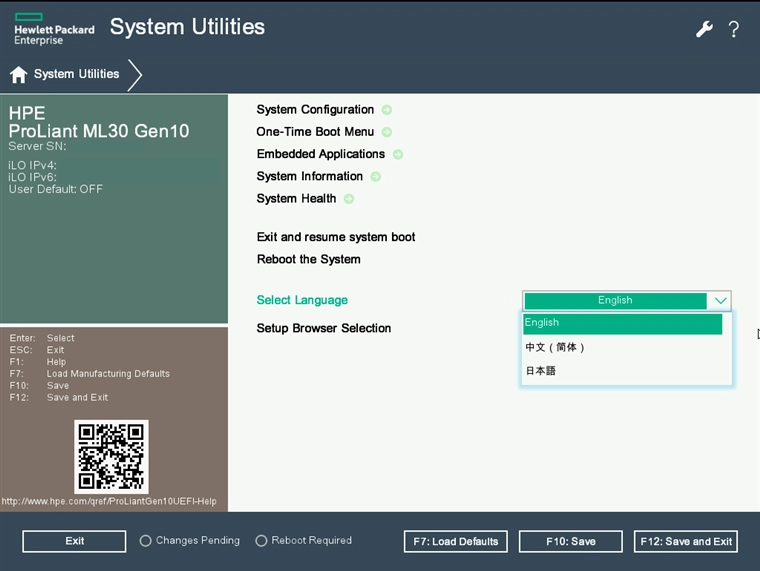Click the iLO IPv4: label
760x571 pixels.
(x=32, y=165)
